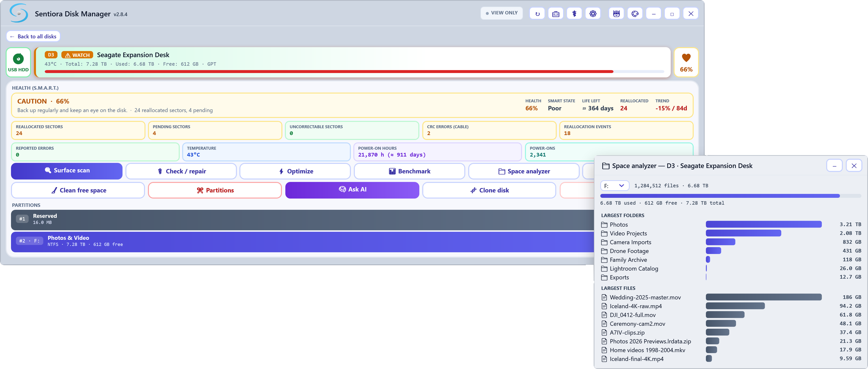Click the medical staff health icon

[574, 14]
